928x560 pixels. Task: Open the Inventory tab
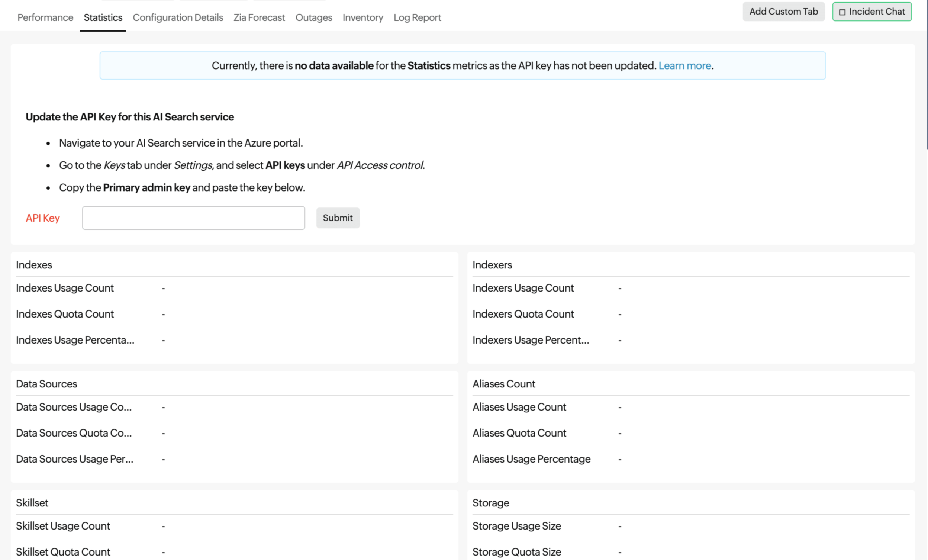tap(363, 17)
